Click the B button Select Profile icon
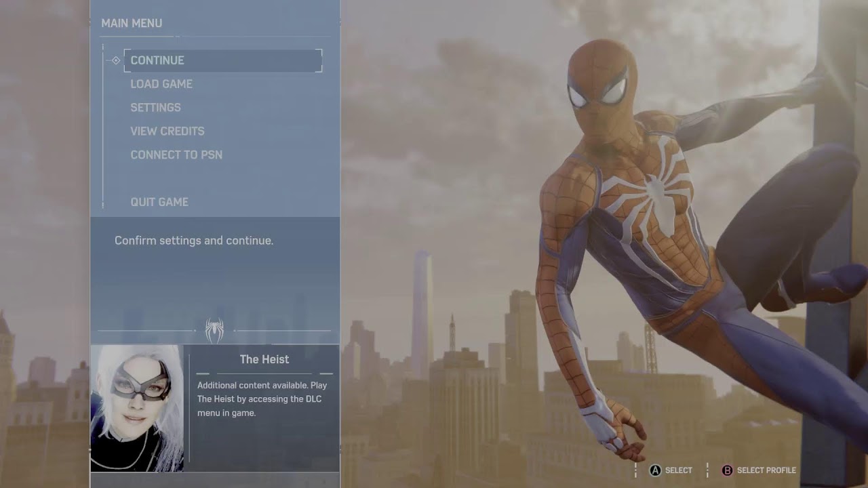Viewport: 868px width, 488px height. click(727, 470)
